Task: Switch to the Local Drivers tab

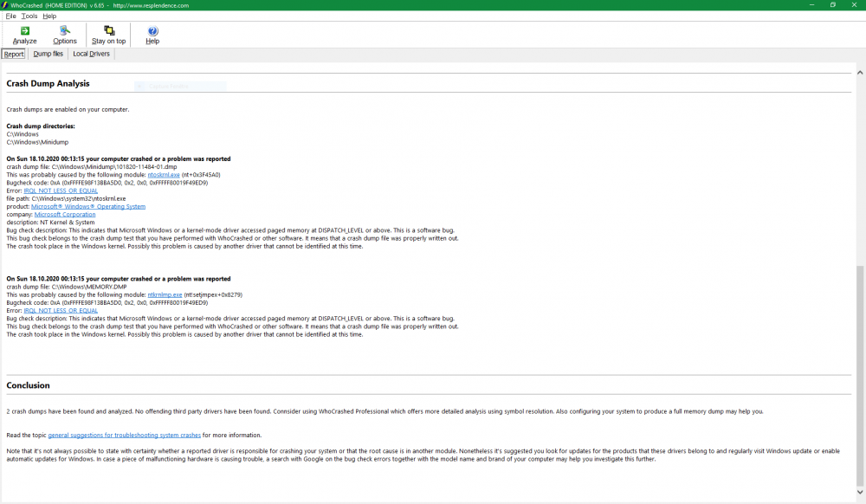Action: pos(91,54)
